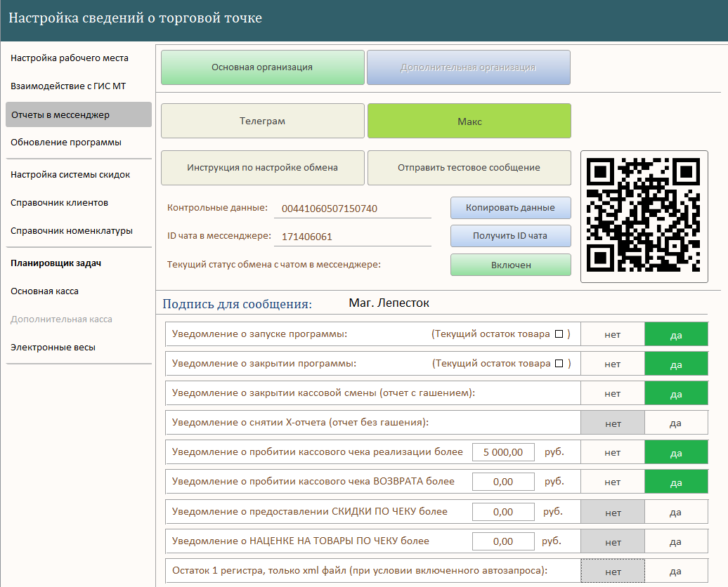Click Отправить тестовое сообщение button

pyautogui.click(x=469, y=168)
